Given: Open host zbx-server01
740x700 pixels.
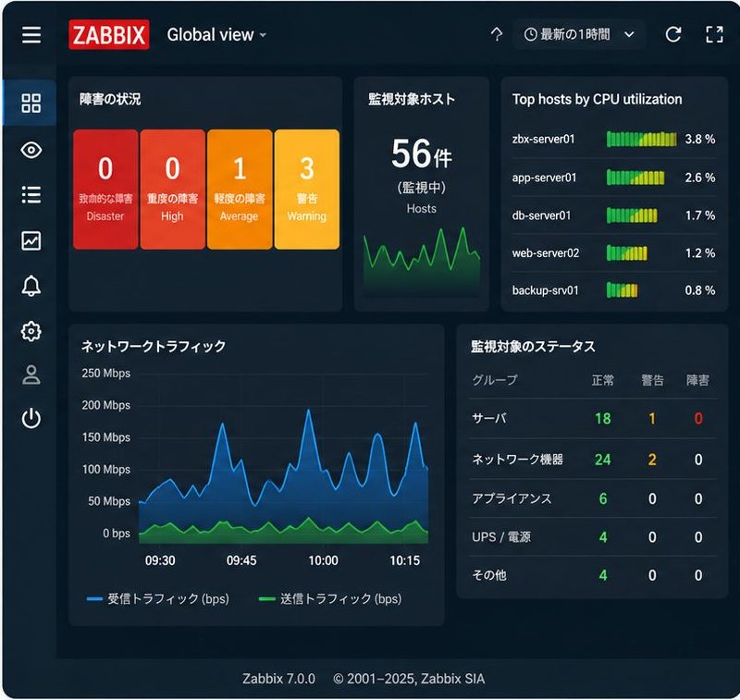Looking at the screenshot, I should pos(544,139).
